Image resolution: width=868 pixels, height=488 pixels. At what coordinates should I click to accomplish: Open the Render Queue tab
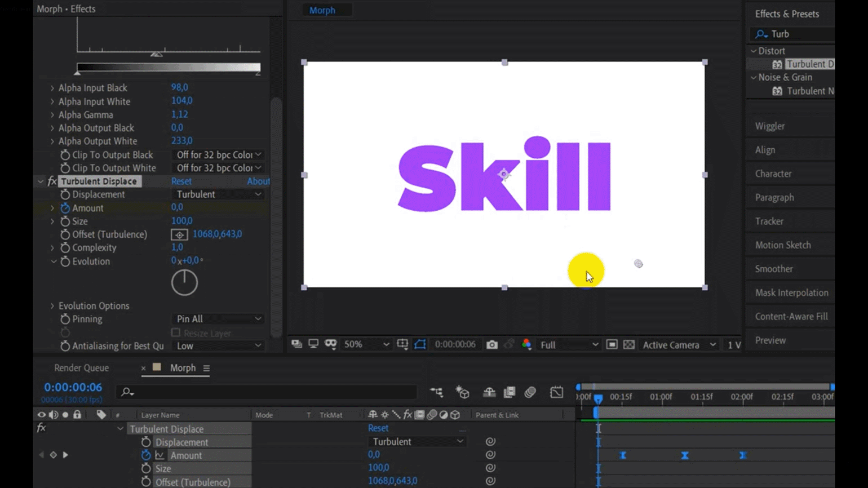[x=82, y=368]
